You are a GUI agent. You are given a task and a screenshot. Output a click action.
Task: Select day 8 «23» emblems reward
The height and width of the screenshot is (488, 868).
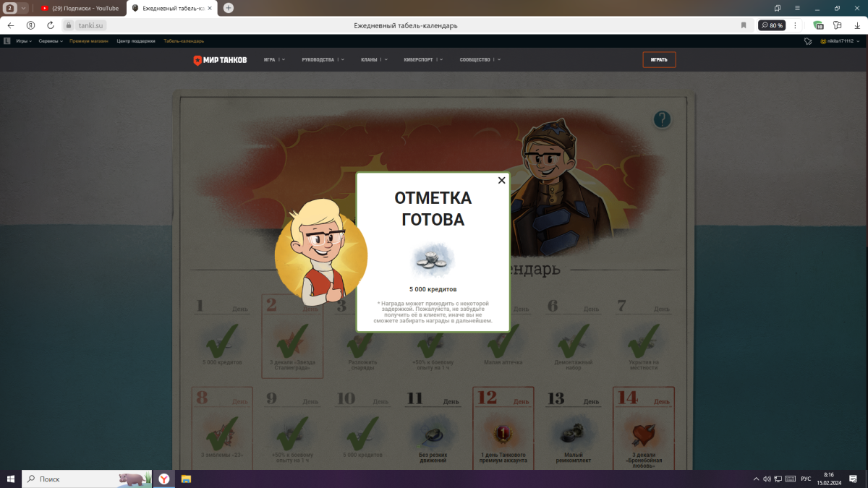(222, 427)
